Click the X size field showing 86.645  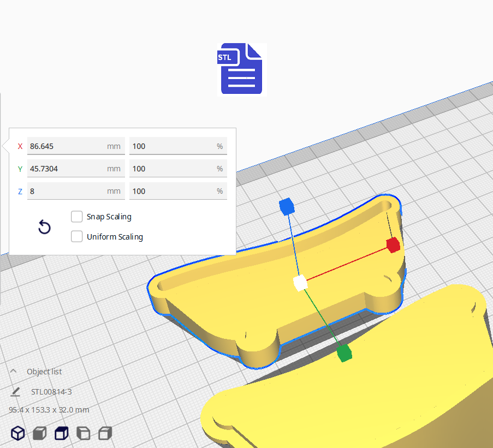(66, 146)
